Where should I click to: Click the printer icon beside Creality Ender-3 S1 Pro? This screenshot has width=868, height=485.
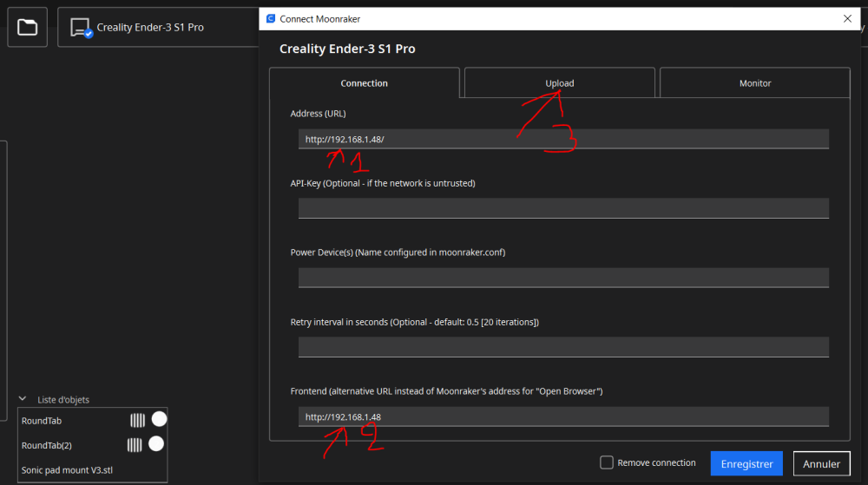pos(81,27)
